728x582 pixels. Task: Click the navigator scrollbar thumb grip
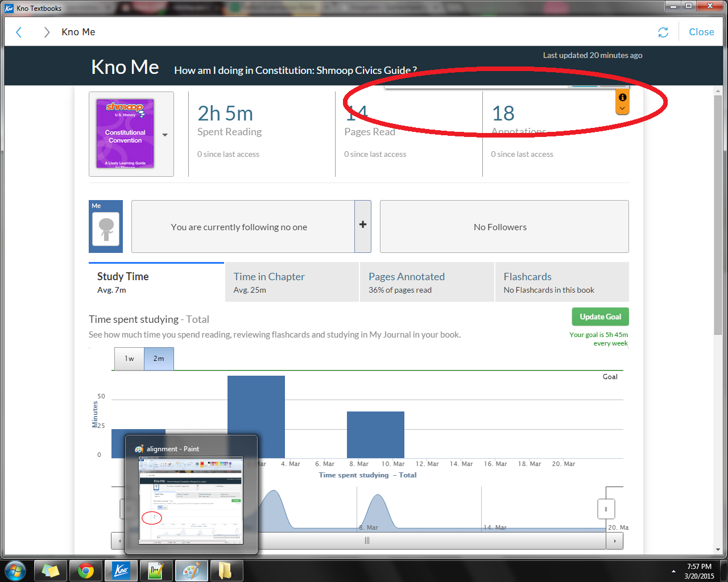(x=367, y=541)
